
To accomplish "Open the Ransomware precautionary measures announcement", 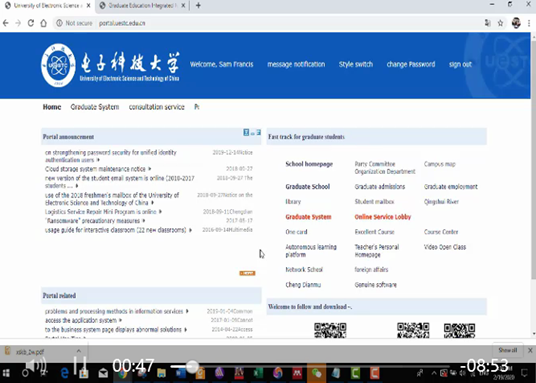I will tap(93, 221).
